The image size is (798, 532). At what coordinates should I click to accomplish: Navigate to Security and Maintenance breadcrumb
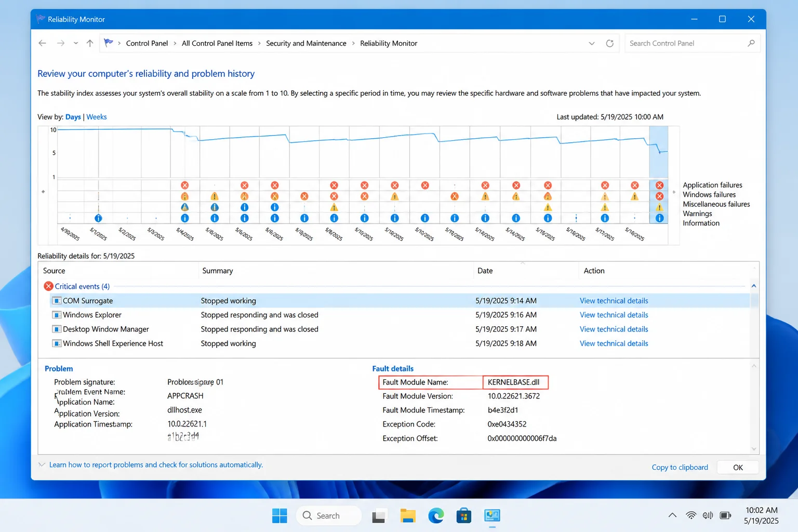coord(306,43)
